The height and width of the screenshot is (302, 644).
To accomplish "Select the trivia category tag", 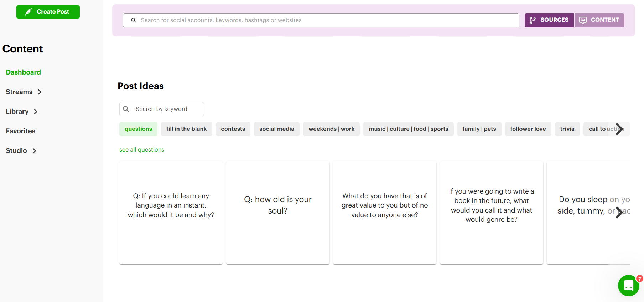I will click(567, 129).
